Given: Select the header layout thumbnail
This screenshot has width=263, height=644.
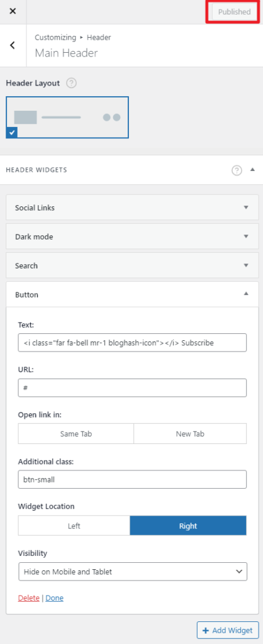Looking at the screenshot, I should point(67,117).
